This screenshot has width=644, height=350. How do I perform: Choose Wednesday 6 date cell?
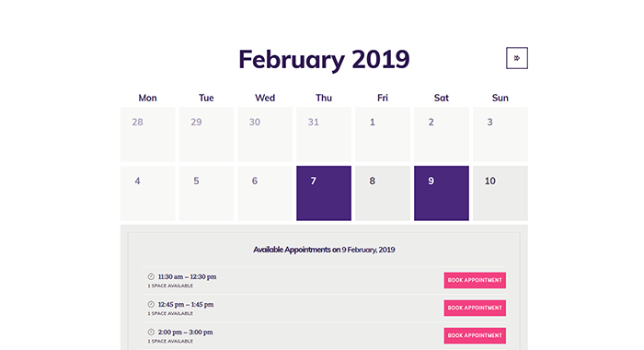click(x=265, y=193)
